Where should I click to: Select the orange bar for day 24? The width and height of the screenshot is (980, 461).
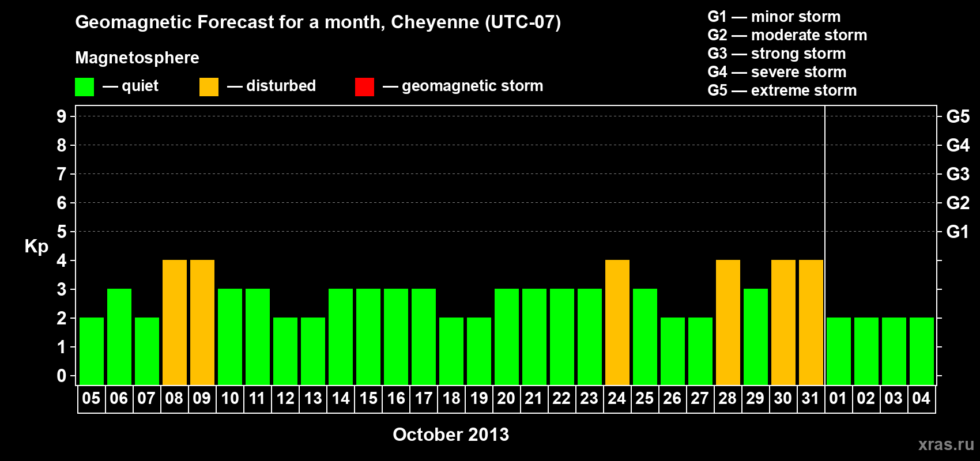pos(617,322)
